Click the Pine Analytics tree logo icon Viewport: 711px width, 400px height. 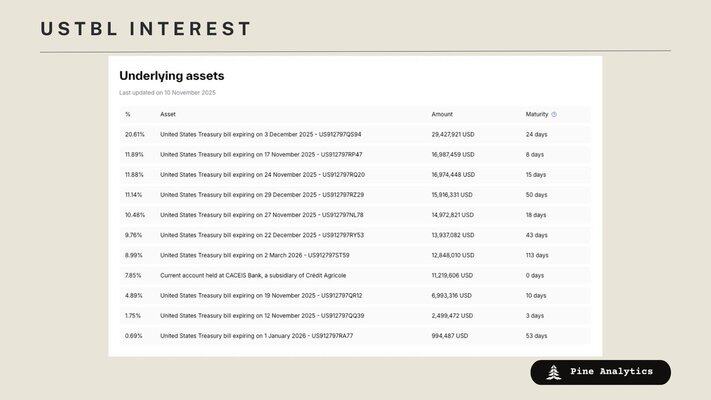554,372
